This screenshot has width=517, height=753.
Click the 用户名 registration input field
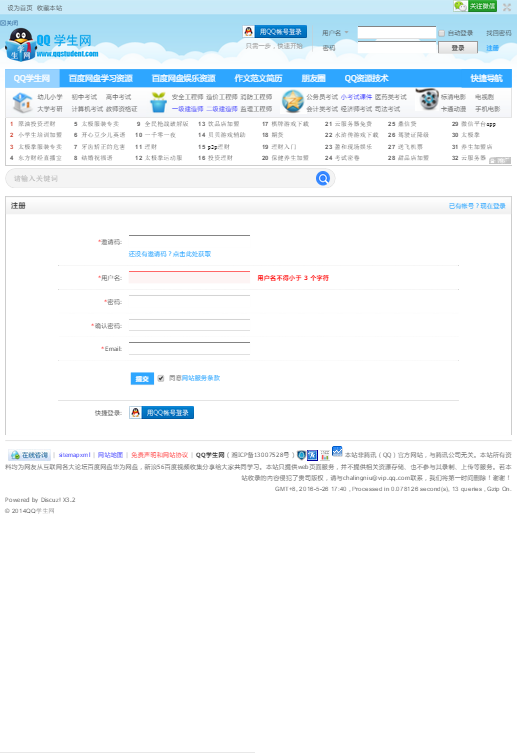click(189, 277)
